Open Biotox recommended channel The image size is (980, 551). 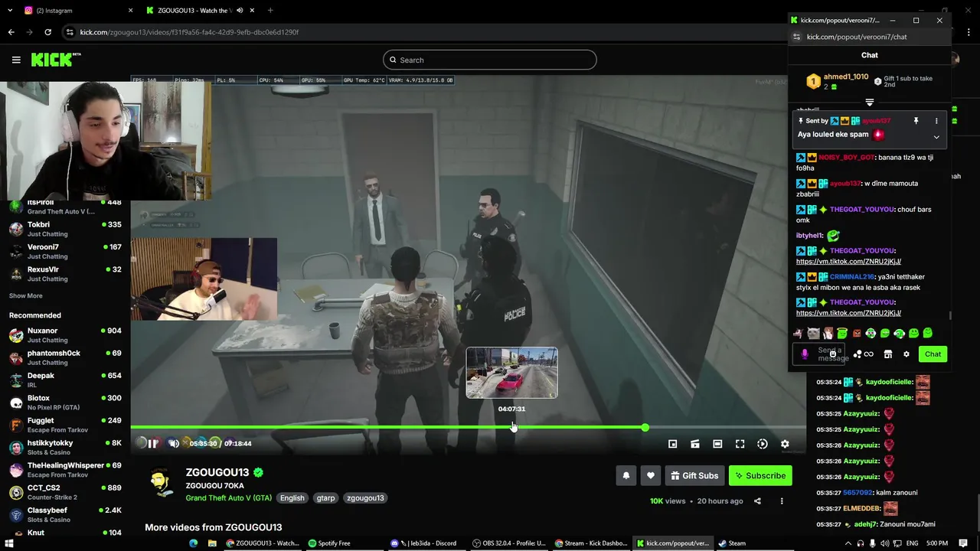click(x=65, y=403)
